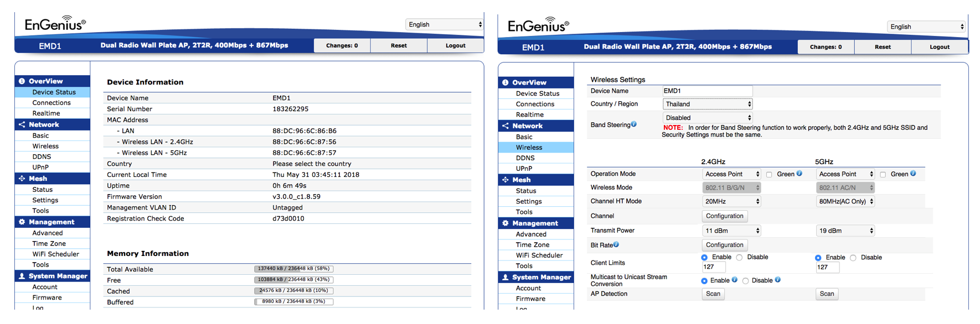Image resolution: width=980 pixels, height=324 pixels.
Task: Click the Free memory usage bar
Action: [x=294, y=280]
